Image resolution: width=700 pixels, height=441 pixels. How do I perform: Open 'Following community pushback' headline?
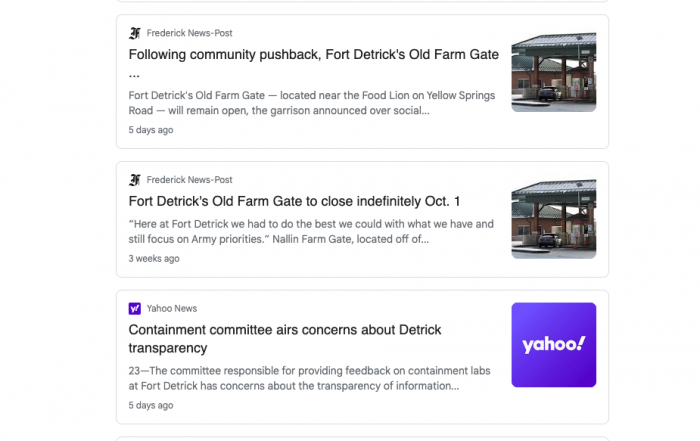[x=313, y=63]
